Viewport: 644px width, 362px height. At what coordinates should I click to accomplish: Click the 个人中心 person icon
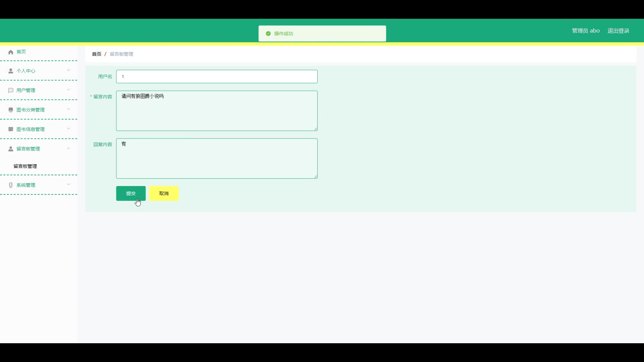pos(11,71)
